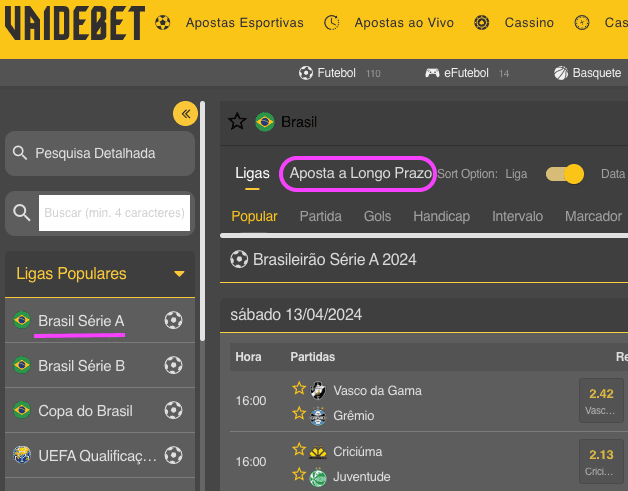Focus the Buscar search input field

[114, 213]
